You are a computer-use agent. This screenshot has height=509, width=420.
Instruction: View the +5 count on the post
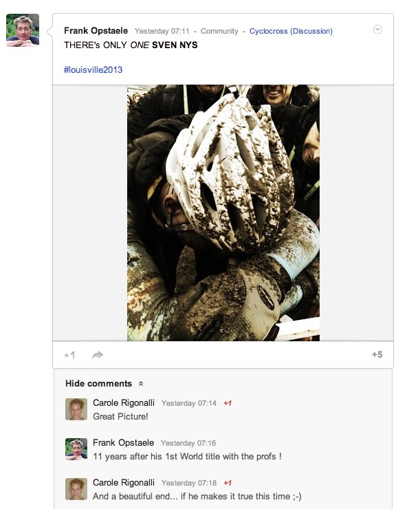pyautogui.click(x=377, y=354)
